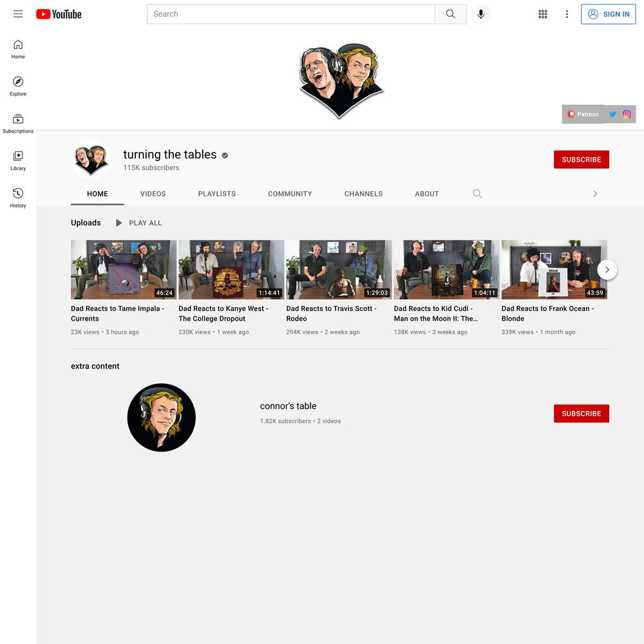Click title 'Dad Reacts to Kid Cudi'
644x644 pixels.
(436, 314)
